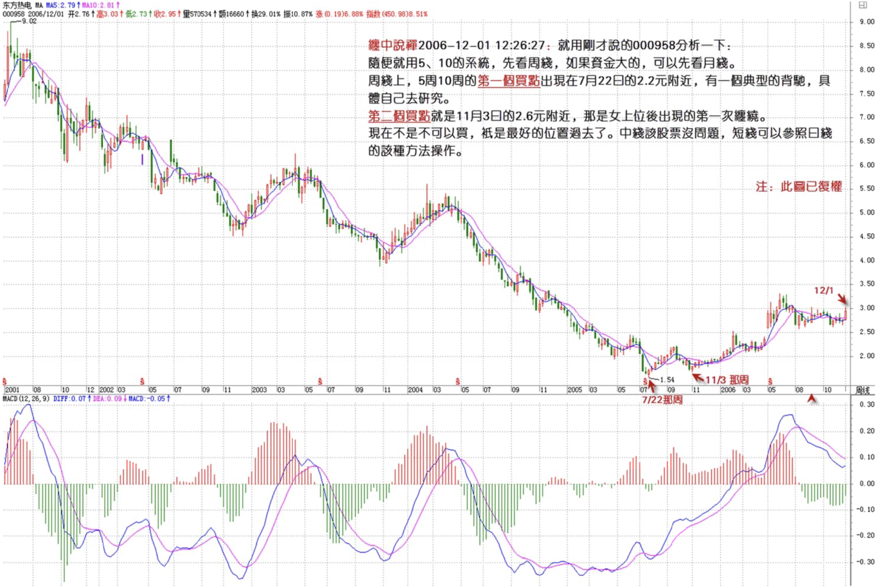Click the red arrow beside '11/3 那周' label
Screen dimensions: 880x588
click(697, 377)
